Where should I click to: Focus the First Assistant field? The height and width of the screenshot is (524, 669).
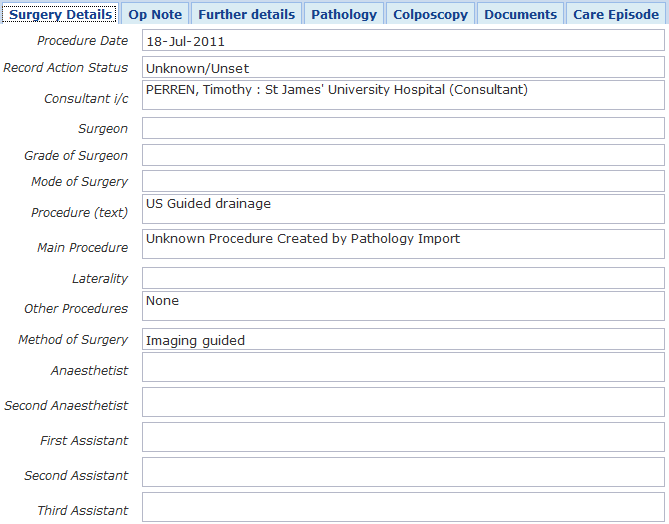pos(403,437)
